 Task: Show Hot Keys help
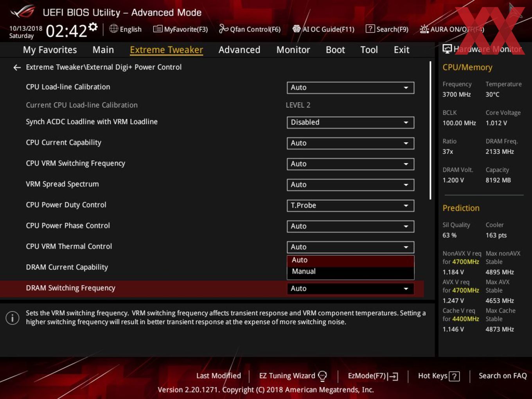439,376
